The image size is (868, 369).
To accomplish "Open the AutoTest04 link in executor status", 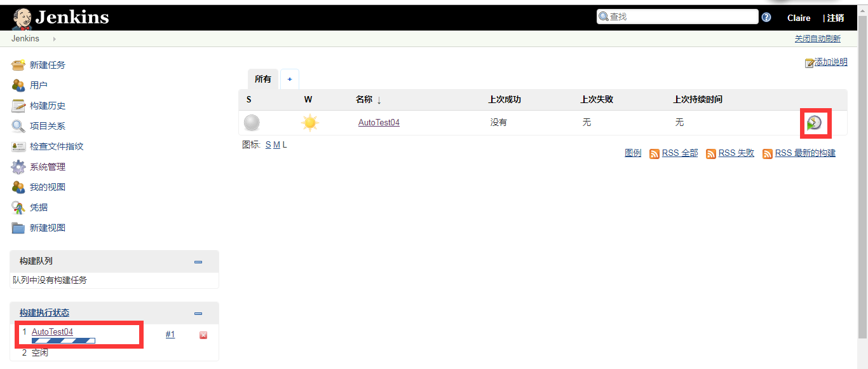I will 52,332.
